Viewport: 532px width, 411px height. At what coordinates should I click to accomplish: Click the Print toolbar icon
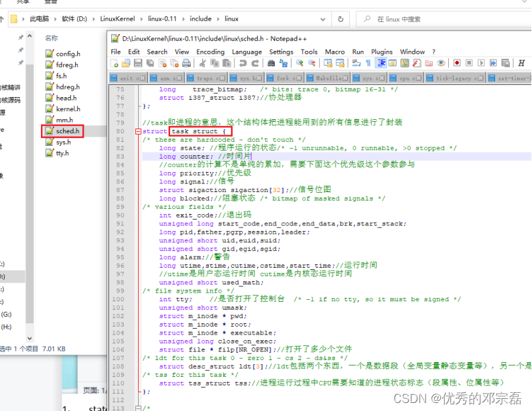(186, 63)
